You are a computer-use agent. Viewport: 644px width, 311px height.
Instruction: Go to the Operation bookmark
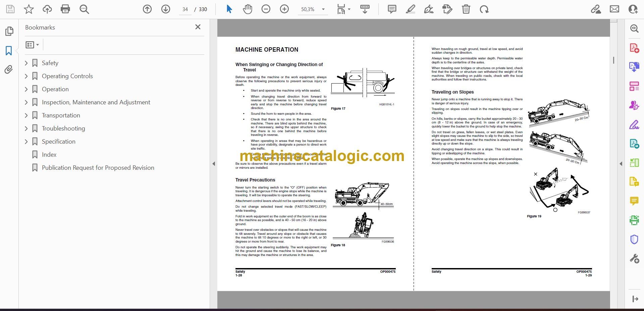coord(55,89)
